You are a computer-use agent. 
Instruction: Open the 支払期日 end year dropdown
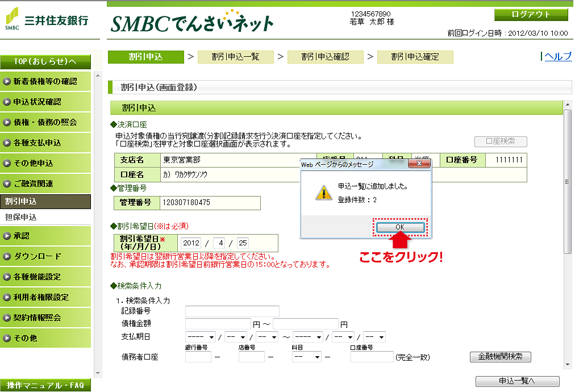click(308, 337)
